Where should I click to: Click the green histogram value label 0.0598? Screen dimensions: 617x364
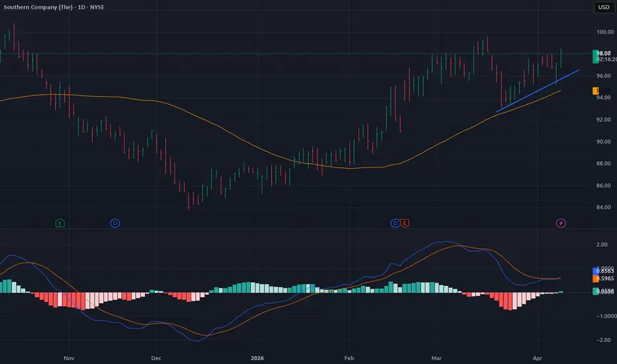(604, 291)
